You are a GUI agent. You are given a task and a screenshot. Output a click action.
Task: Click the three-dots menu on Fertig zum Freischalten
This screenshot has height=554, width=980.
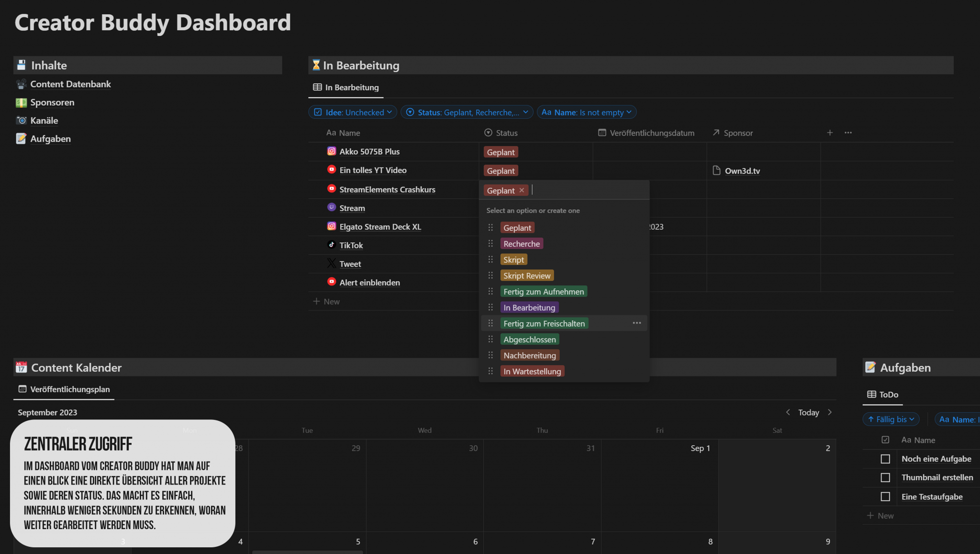pyautogui.click(x=636, y=323)
